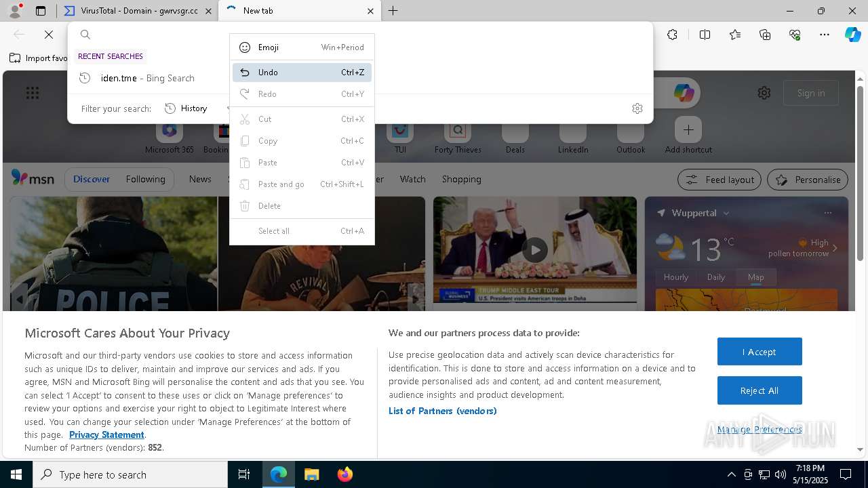Open Task View on taskbar
Viewport: 868px width, 488px height.
(x=244, y=474)
